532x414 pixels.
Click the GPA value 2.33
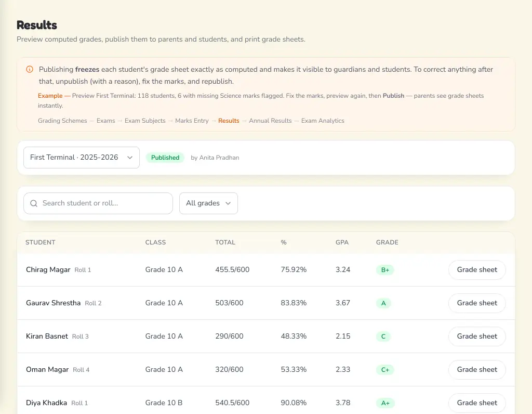tap(343, 369)
